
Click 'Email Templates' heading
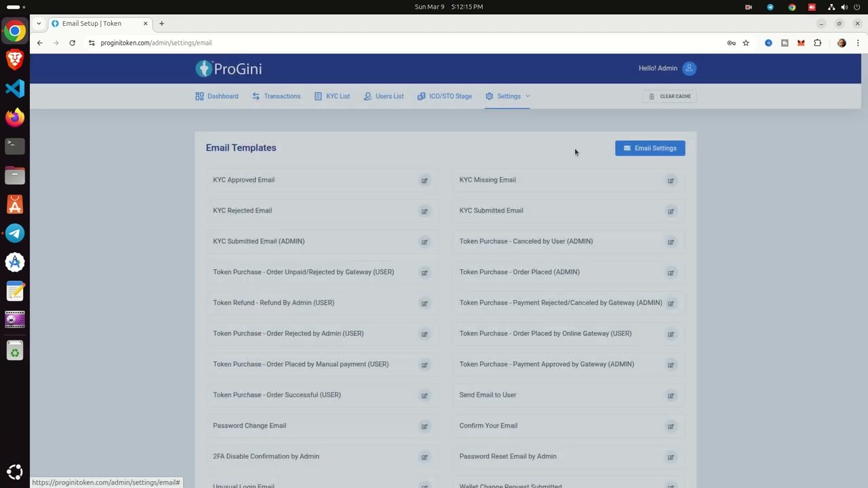click(x=241, y=148)
